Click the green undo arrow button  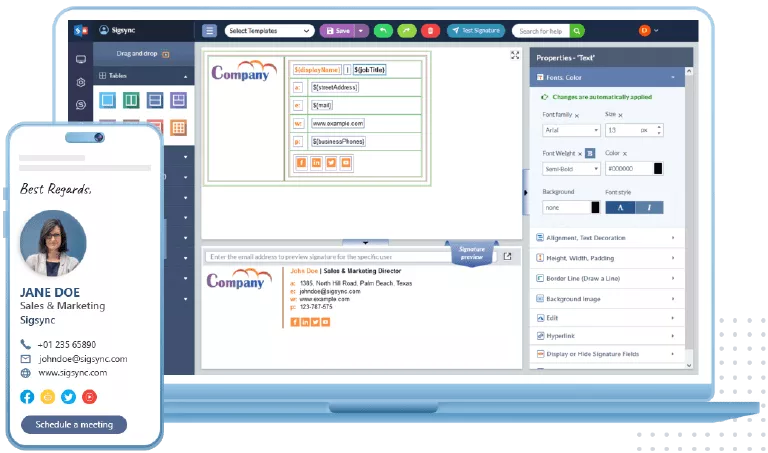(384, 31)
